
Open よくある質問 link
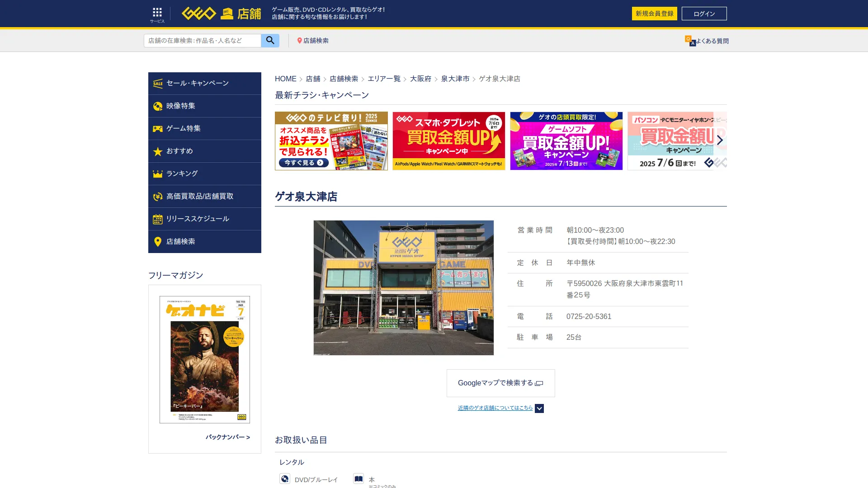pyautogui.click(x=712, y=41)
